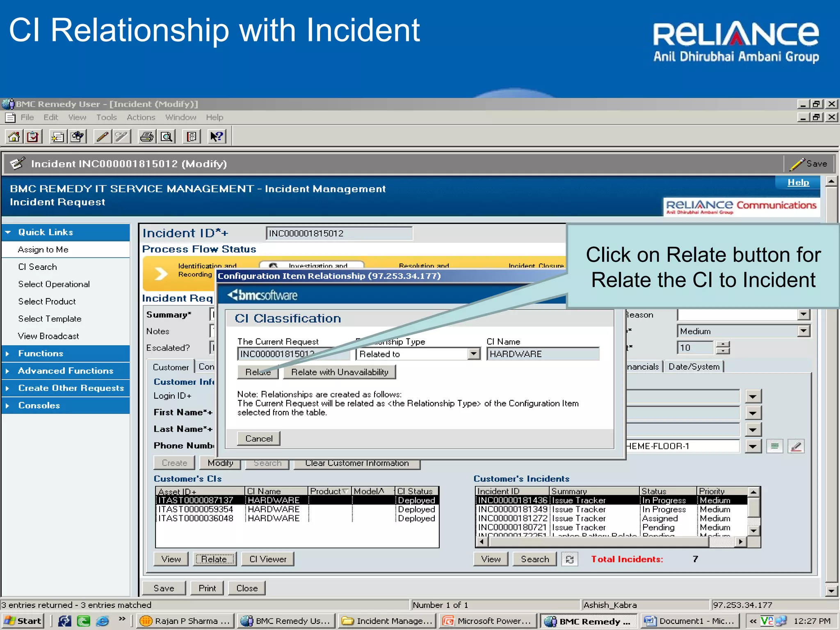Viewport: 840px width, 630px height.
Task: Expand the Functions section
Action: 66,354
